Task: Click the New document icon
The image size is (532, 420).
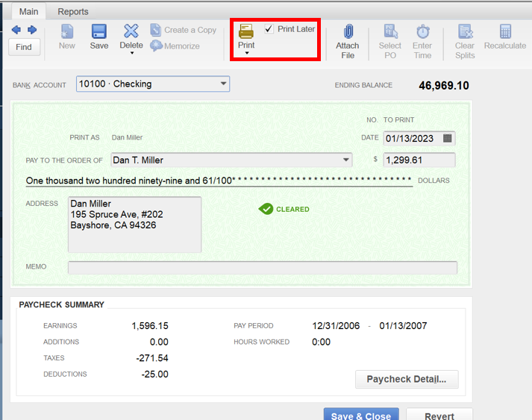Action: [67, 31]
